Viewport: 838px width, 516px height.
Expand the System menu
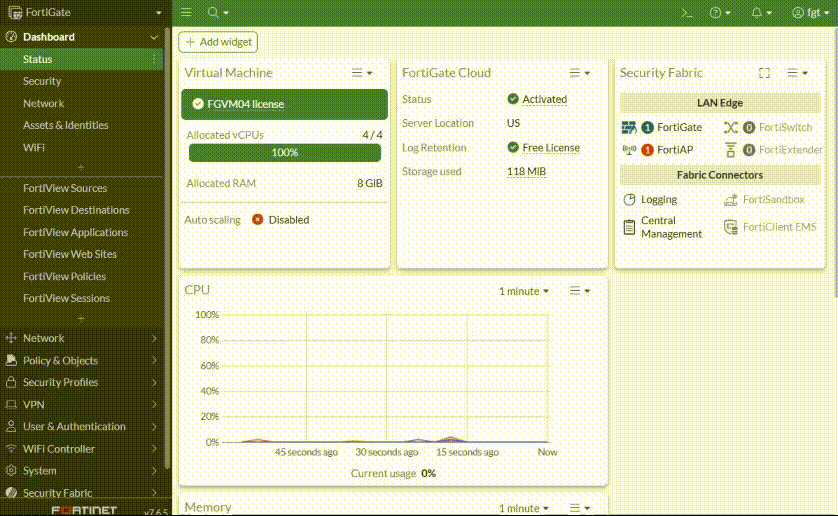(81, 471)
